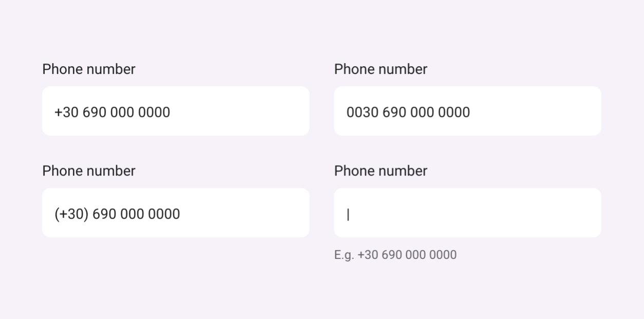This screenshot has height=319, width=644.
Task: Click "690" in the field starting with +30
Action: [95, 112]
